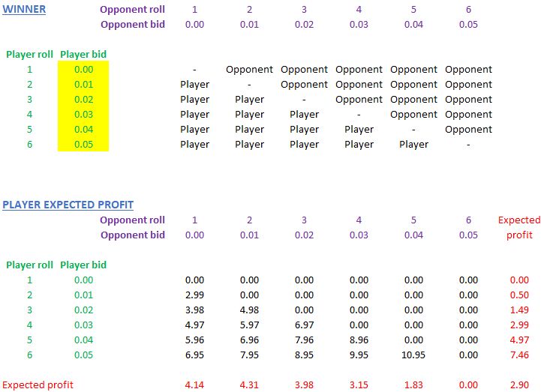Click the 8.95 profit cell

(x=304, y=355)
